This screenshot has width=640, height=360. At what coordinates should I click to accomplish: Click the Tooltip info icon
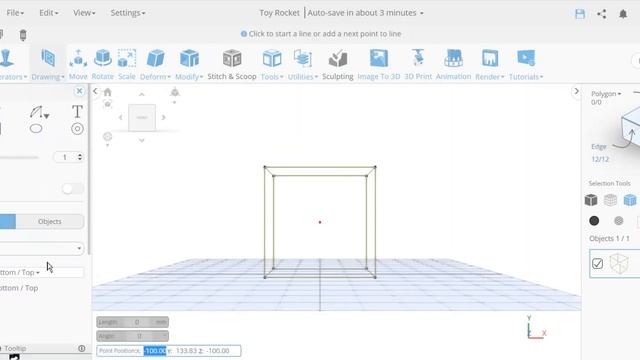coord(82,348)
